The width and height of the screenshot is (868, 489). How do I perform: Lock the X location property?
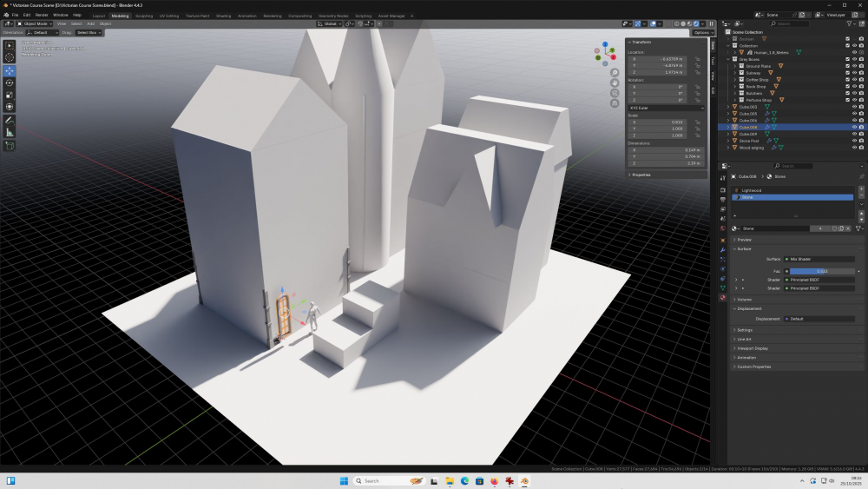pos(698,58)
